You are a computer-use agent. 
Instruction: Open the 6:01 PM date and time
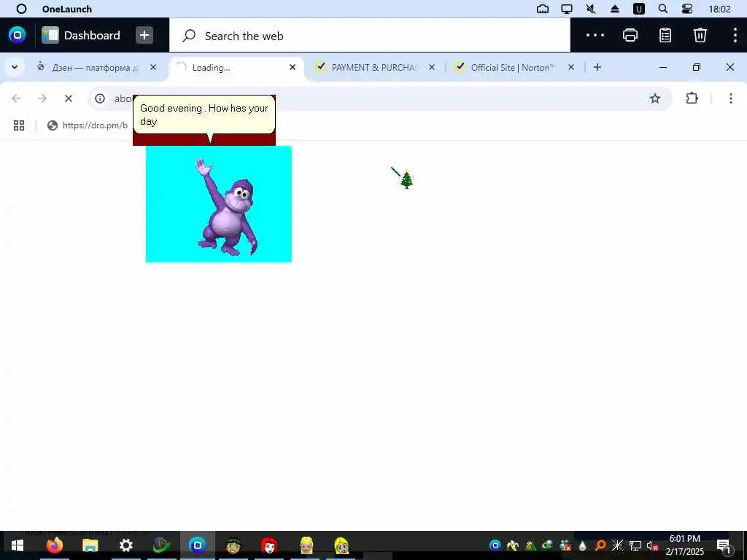click(x=684, y=545)
